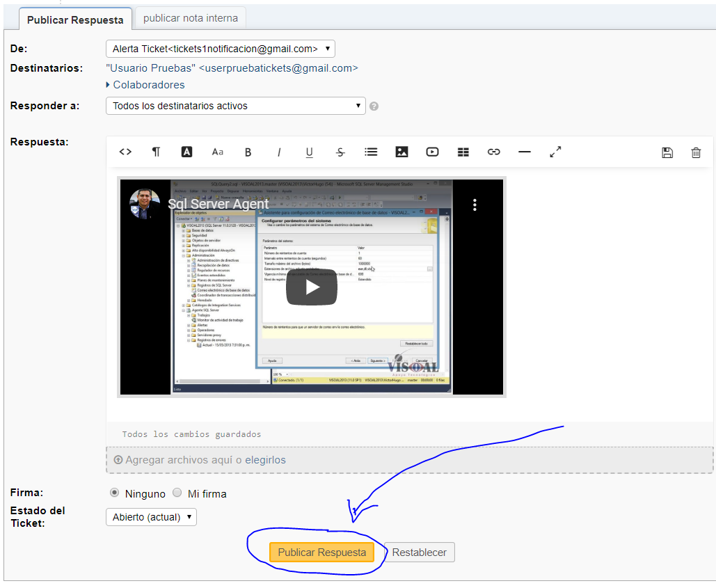Open the Estado del Ticket dropdown

(x=151, y=517)
